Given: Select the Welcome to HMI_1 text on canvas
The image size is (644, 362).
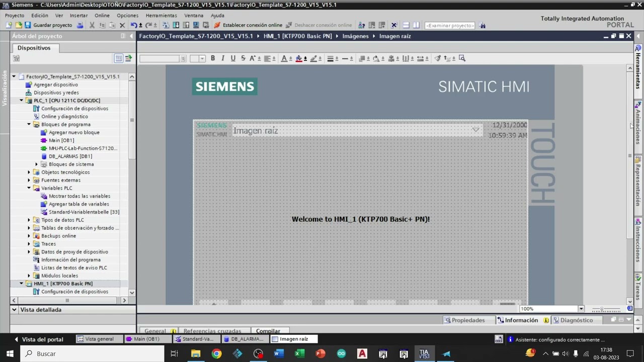Looking at the screenshot, I should pyautogui.click(x=361, y=219).
